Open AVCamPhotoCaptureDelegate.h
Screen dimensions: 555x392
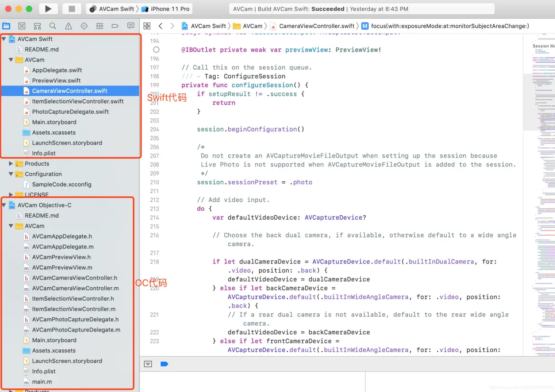pyautogui.click(x=75, y=320)
